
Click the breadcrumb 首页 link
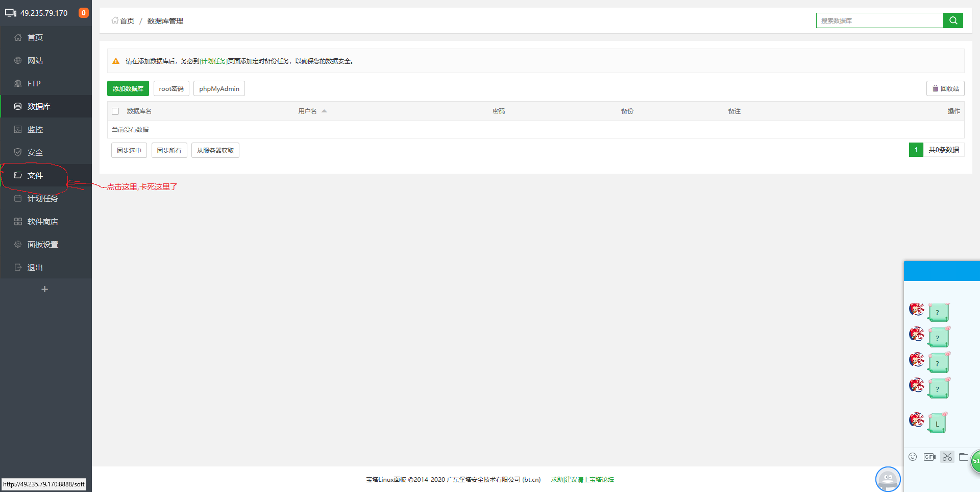(123, 21)
